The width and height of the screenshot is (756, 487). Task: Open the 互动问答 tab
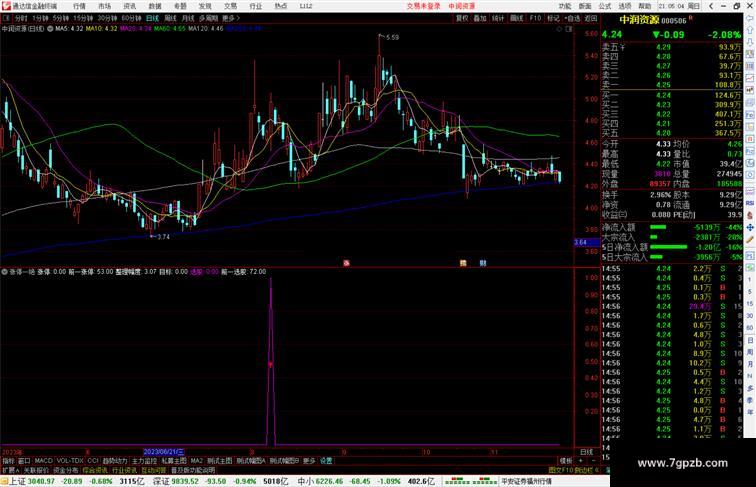coord(154,470)
